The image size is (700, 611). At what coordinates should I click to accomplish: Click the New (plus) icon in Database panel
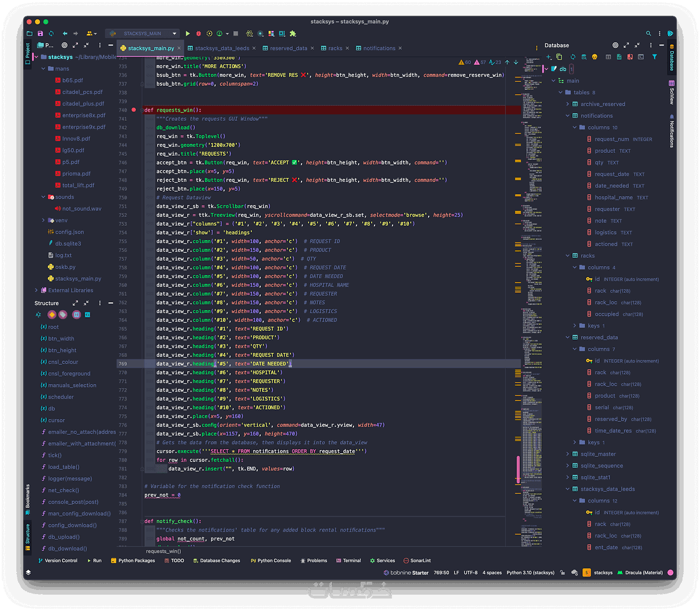tap(548, 57)
